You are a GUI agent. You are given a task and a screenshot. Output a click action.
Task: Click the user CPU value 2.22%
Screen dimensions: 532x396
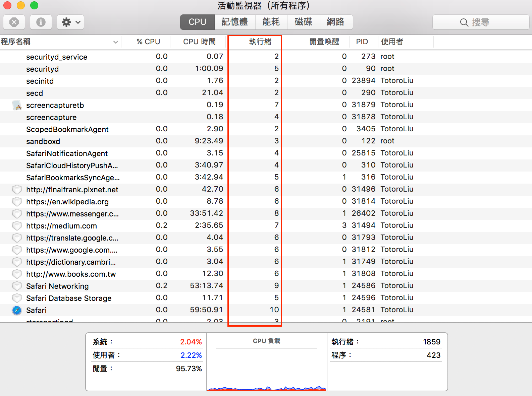coord(191,355)
